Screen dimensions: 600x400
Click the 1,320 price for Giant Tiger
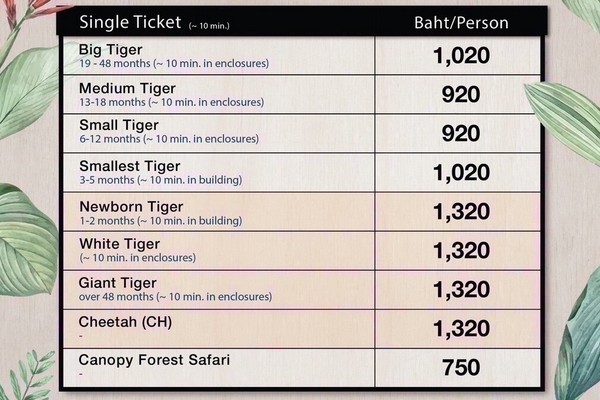(x=461, y=289)
